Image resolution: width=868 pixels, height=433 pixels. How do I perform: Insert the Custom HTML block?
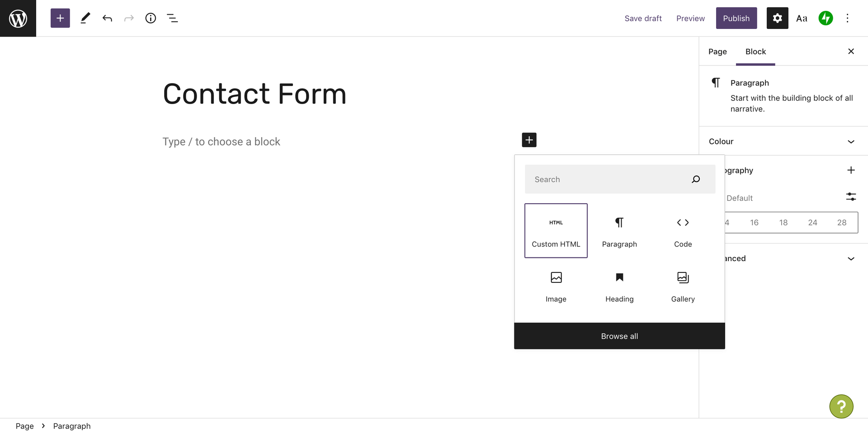[x=556, y=231]
